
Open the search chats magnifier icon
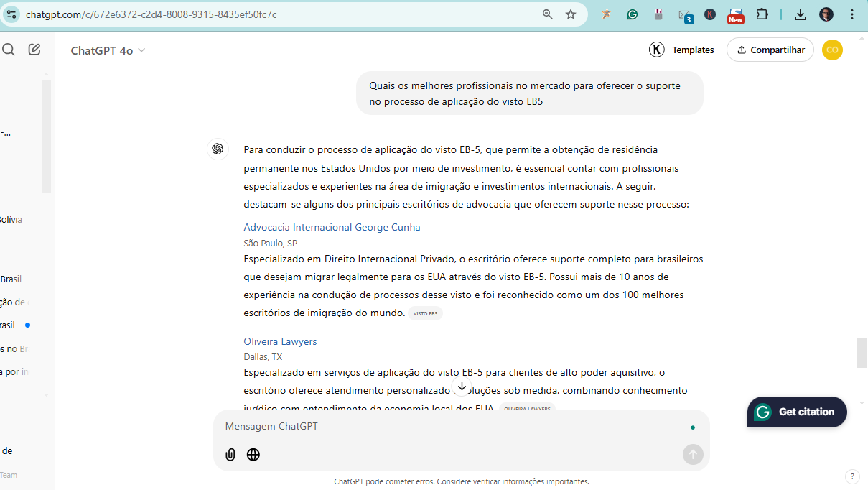click(x=9, y=50)
